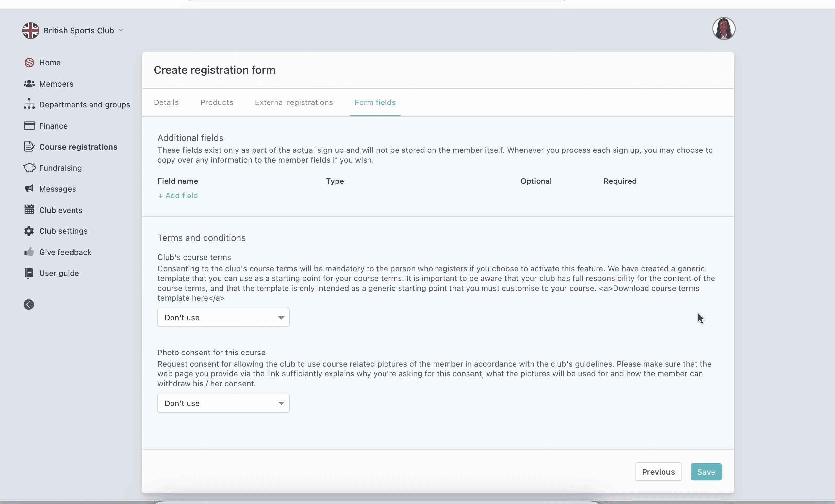Image resolution: width=835 pixels, height=504 pixels.
Task: Open Club settings gear icon
Action: [x=29, y=231]
